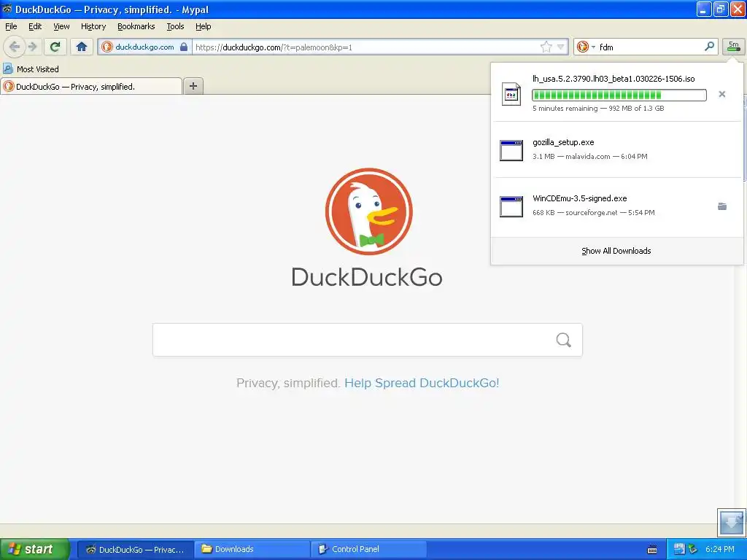The image size is (747, 560).
Task: Click the keyboard icon in taskbar
Action: 652,550
